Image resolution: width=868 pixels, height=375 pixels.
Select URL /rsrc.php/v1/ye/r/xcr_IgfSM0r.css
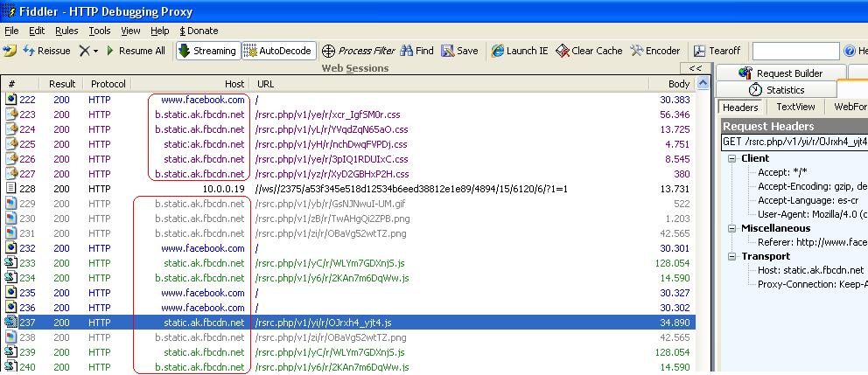(x=328, y=115)
